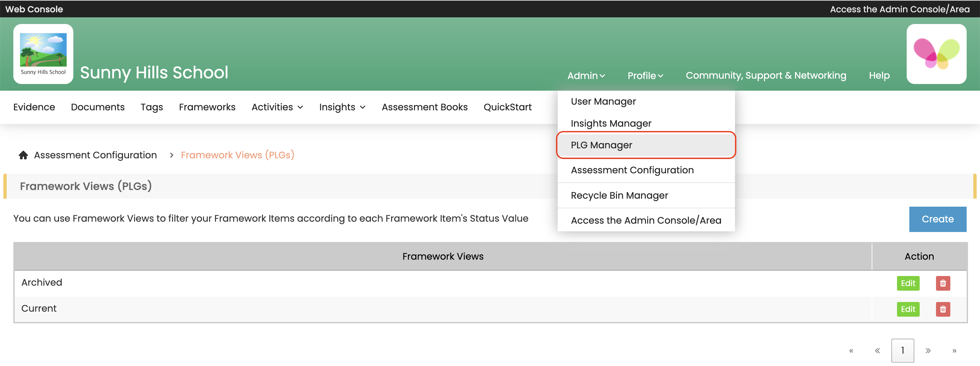Go to the previous pagination page
Screen dimensions: 980x366
pos(877,350)
